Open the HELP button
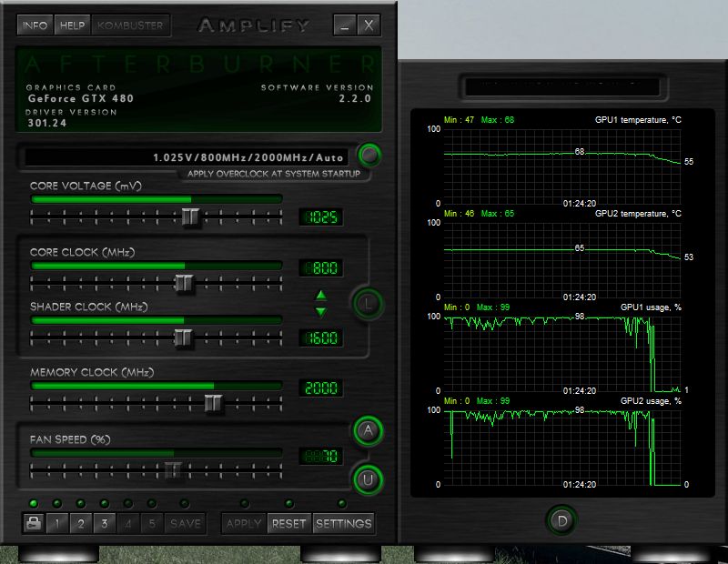Screen dimensions: 728x564 [73, 25]
